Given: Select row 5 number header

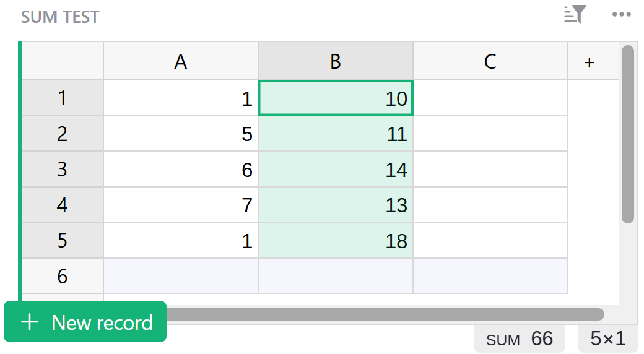Looking at the screenshot, I should point(63,241).
